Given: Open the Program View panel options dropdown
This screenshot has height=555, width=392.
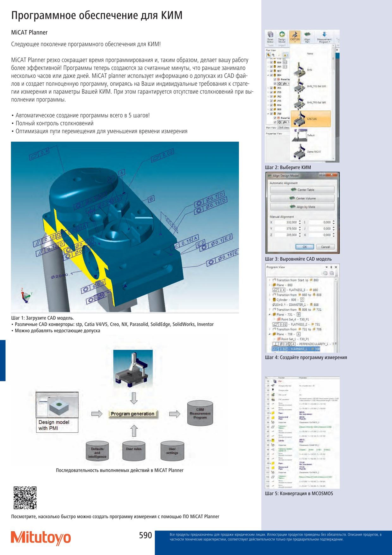Looking at the screenshot, I should 327,267.
